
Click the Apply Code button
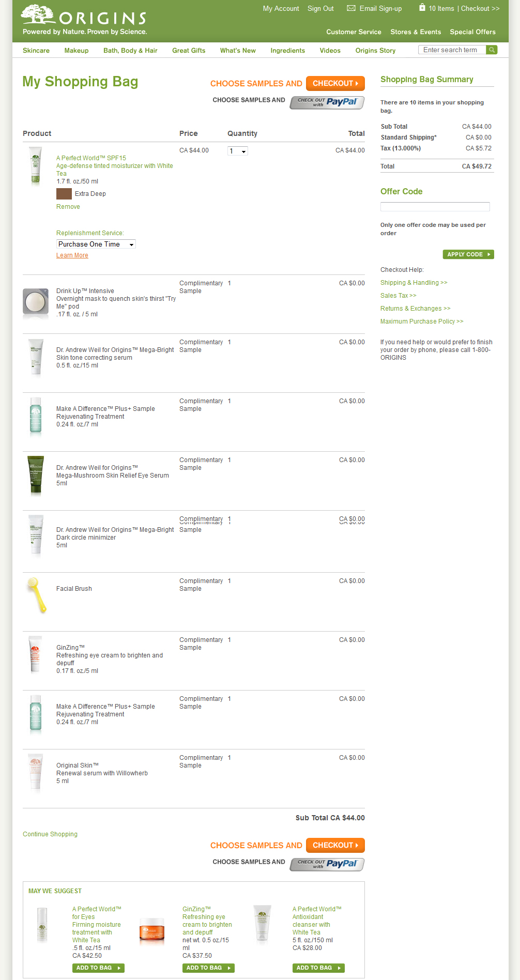[468, 254]
